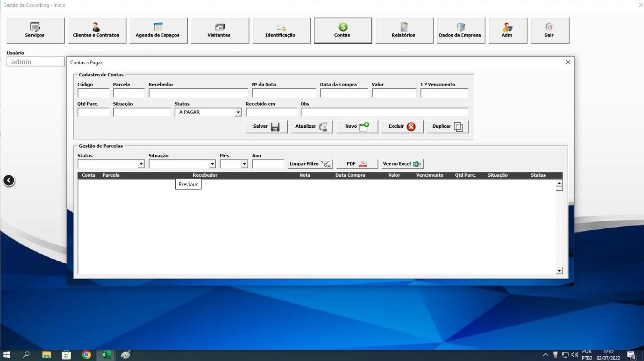Click the list scrollbar down arrow
Image resolution: width=644 pixels, height=361 pixels.
(x=559, y=271)
